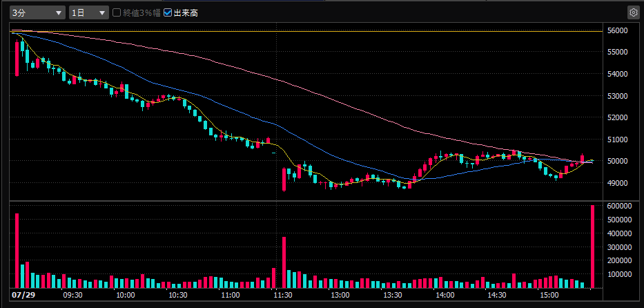
Task: Click the 100000 volume axis label
Action: click(x=618, y=274)
